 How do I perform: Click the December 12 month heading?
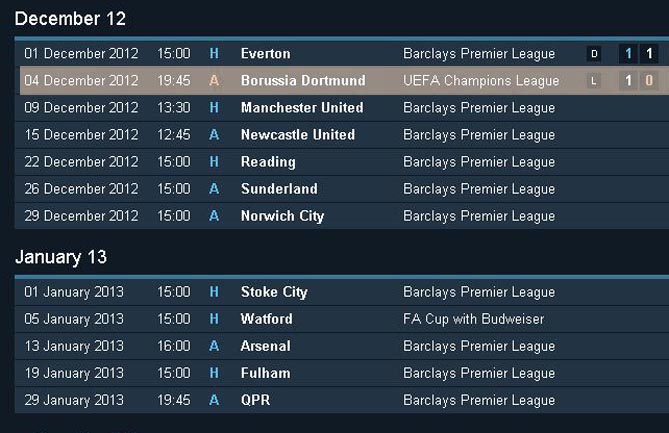(x=70, y=19)
